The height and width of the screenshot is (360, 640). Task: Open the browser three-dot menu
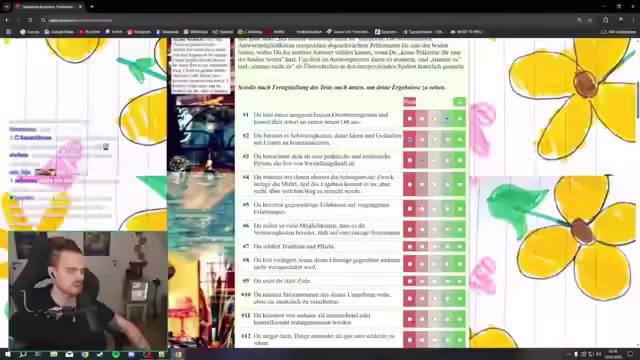(x=633, y=20)
